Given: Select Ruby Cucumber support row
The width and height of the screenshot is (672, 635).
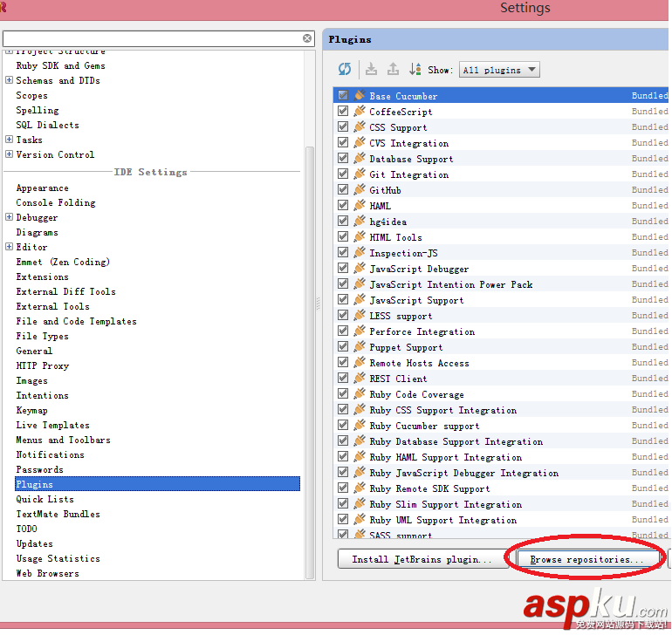Looking at the screenshot, I should 501,426.
